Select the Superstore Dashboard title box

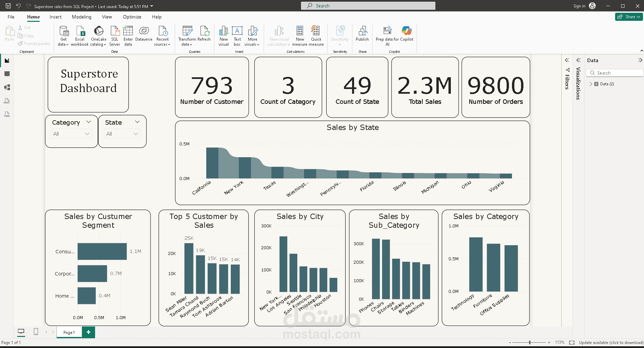88,85
